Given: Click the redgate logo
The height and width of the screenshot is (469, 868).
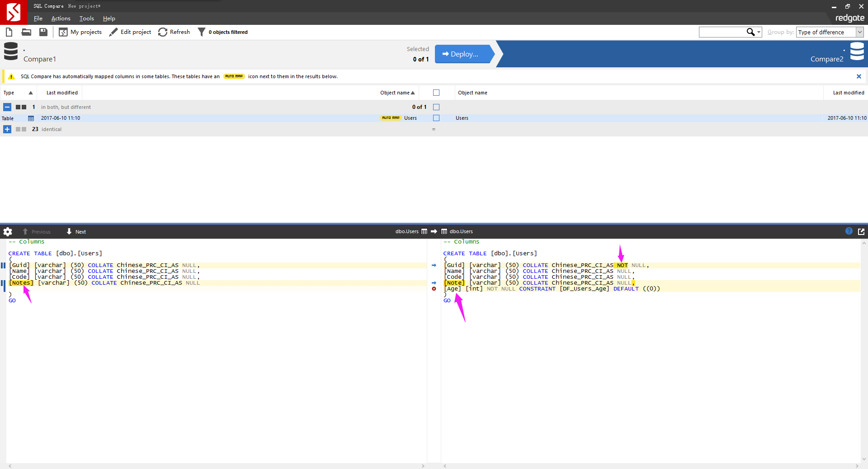Looking at the screenshot, I should 849,18.
